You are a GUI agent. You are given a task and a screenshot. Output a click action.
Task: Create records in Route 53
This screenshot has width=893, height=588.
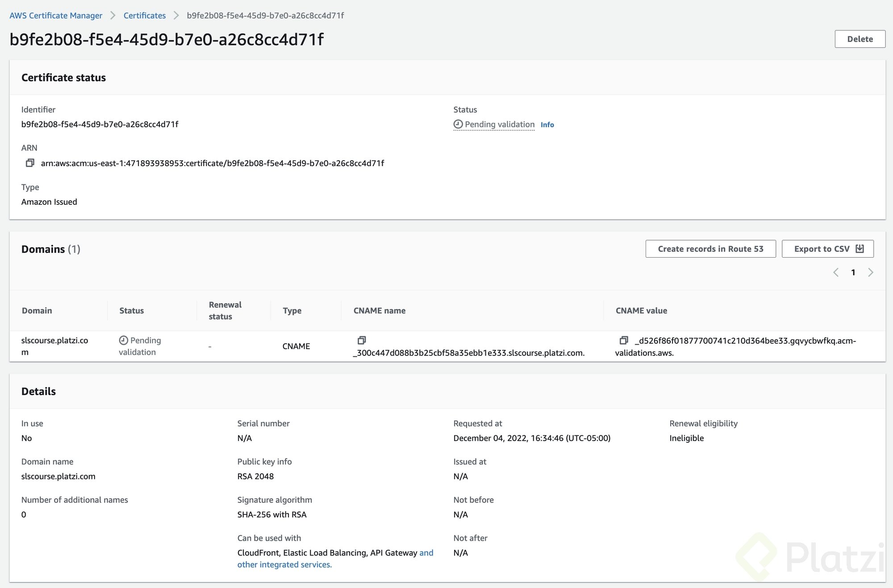tap(710, 249)
